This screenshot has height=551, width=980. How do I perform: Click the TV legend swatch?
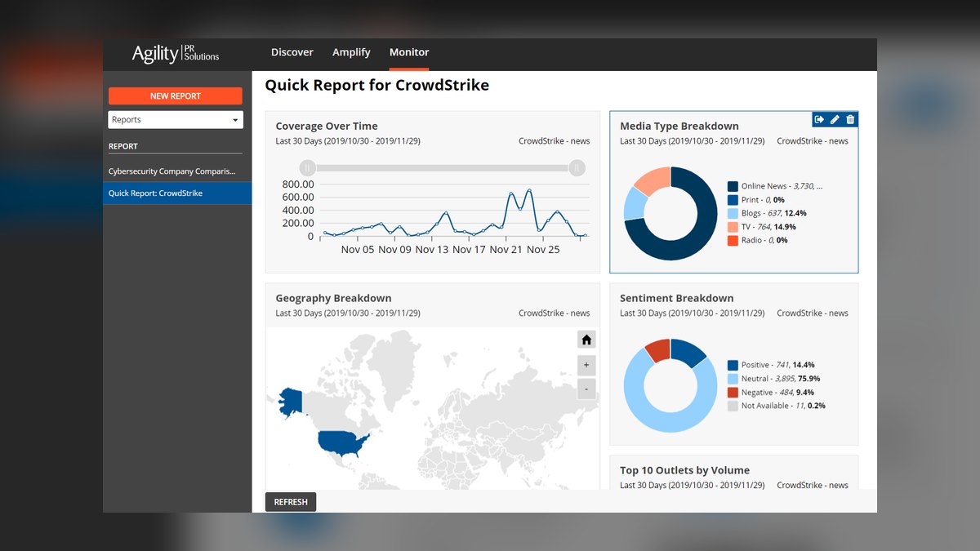[733, 227]
